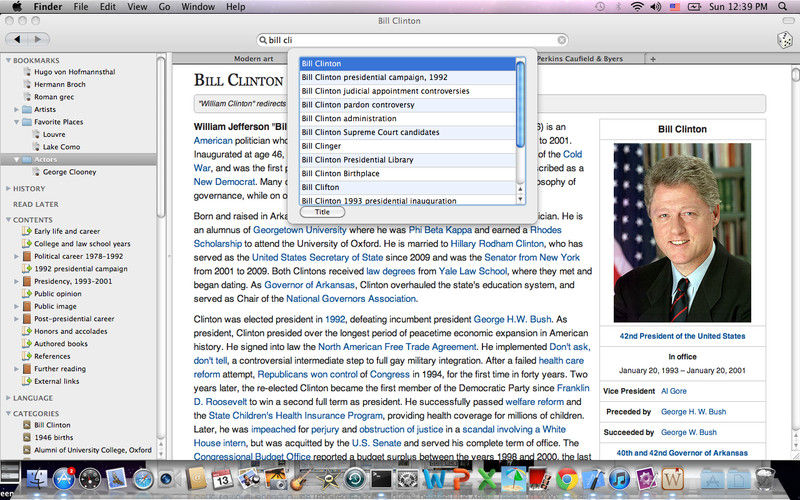Launch Safari from the dock
Image resolution: width=800 pixels, height=500 pixels.
pyautogui.click(x=143, y=480)
